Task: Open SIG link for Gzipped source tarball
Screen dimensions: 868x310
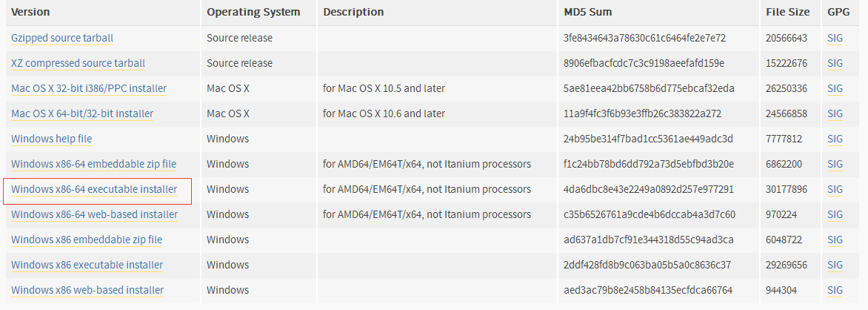Action: (x=835, y=38)
